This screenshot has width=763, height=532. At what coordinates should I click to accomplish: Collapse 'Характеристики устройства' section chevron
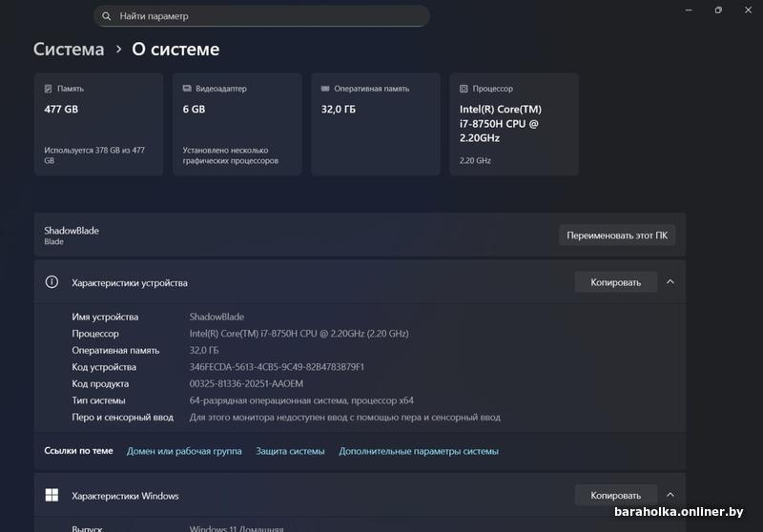click(x=670, y=282)
